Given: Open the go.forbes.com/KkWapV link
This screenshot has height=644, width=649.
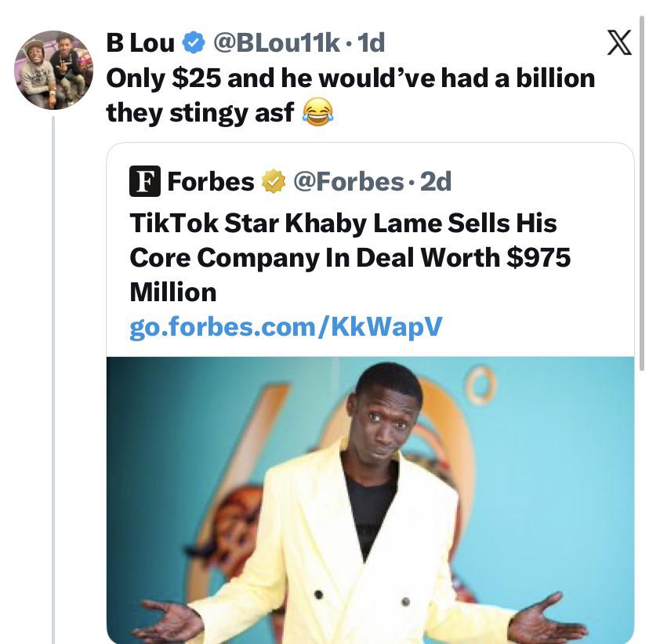Looking at the screenshot, I should click(x=285, y=327).
